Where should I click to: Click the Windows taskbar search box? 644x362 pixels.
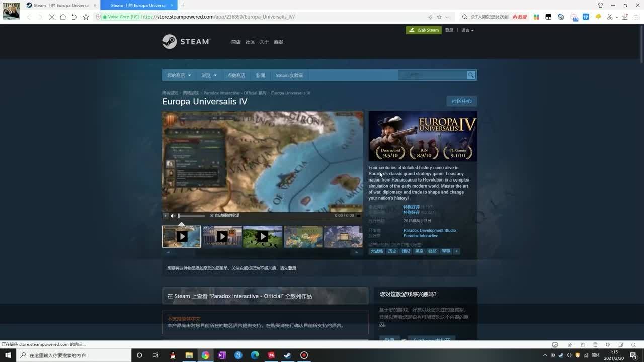(x=73, y=355)
